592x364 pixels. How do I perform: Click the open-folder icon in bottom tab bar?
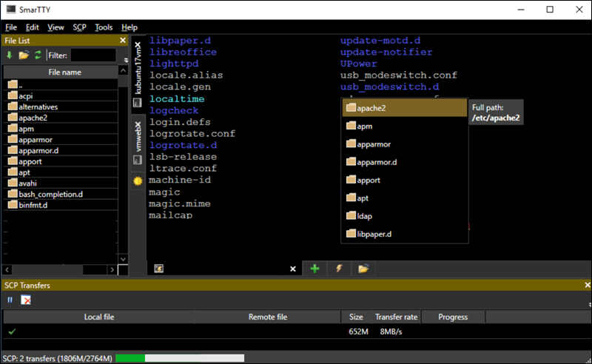coord(363,269)
